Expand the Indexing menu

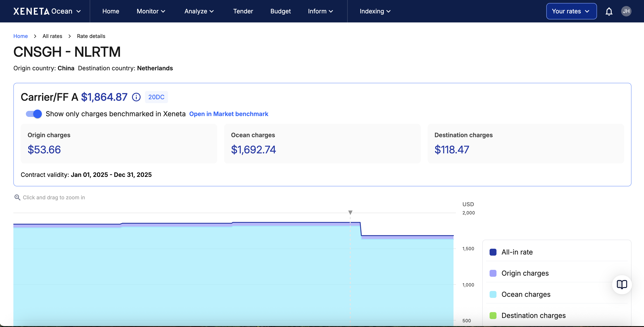click(375, 11)
